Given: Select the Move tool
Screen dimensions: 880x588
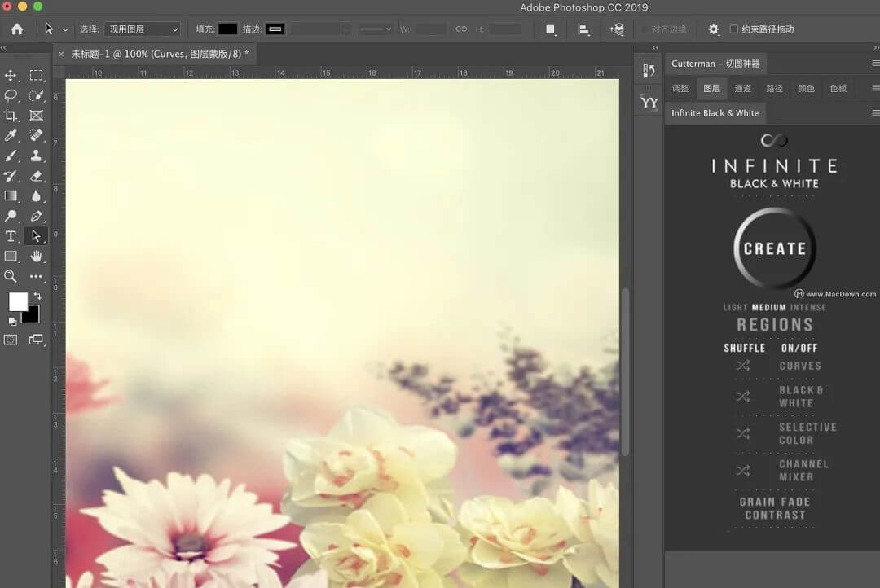Looking at the screenshot, I should click(x=11, y=75).
